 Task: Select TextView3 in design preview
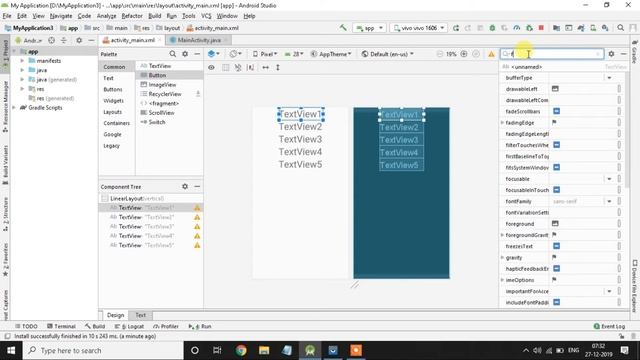click(x=300, y=139)
